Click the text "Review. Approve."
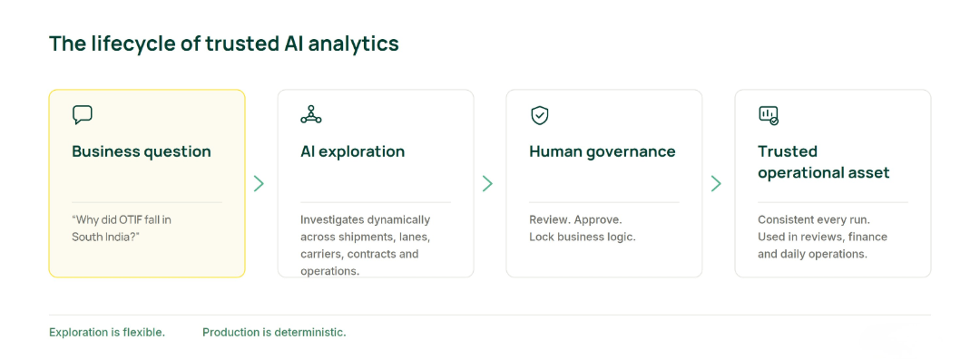 (x=575, y=219)
